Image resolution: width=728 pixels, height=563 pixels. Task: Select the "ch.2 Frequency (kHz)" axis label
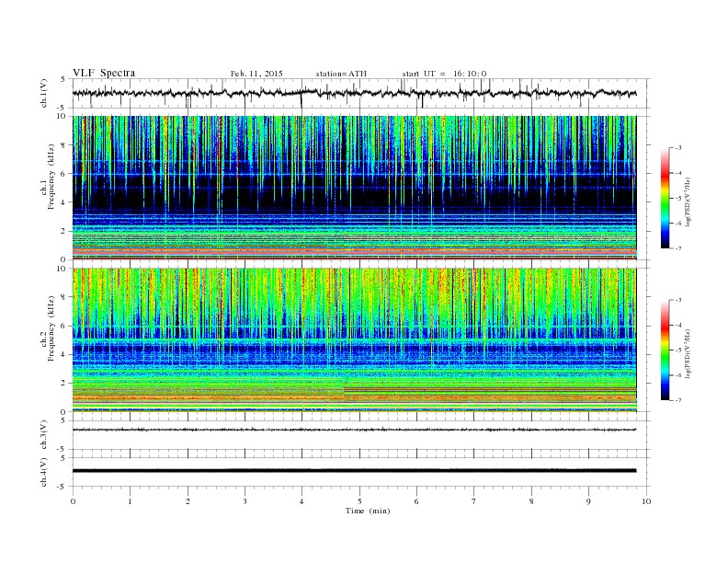pos(49,328)
